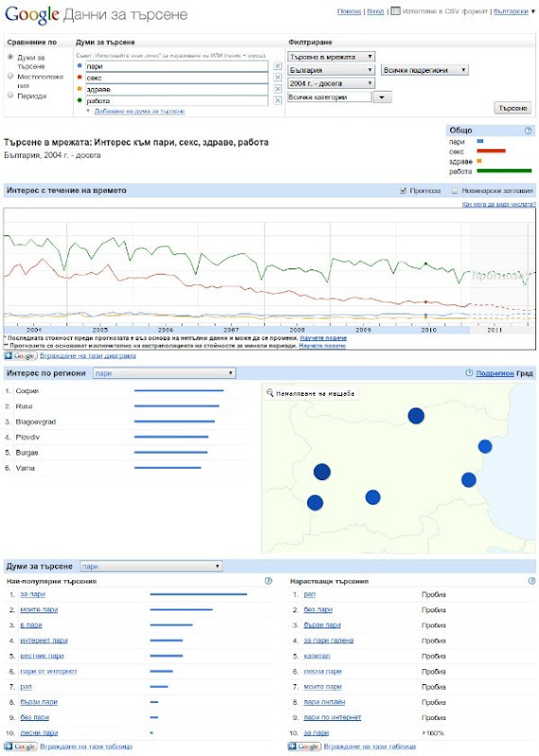Click the plus icon beside add search term
Viewport: 539px width, 756px height.
(88, 111)
